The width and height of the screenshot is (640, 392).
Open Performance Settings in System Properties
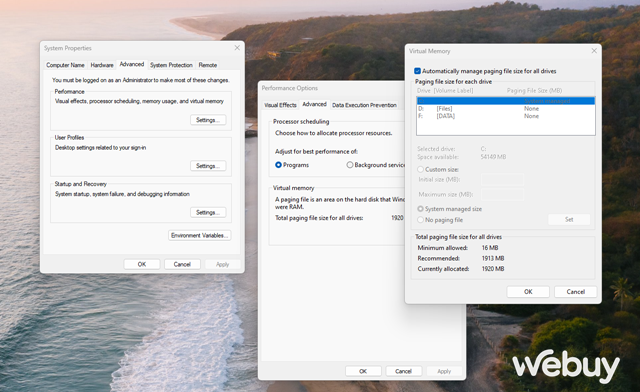click(208, 120)
